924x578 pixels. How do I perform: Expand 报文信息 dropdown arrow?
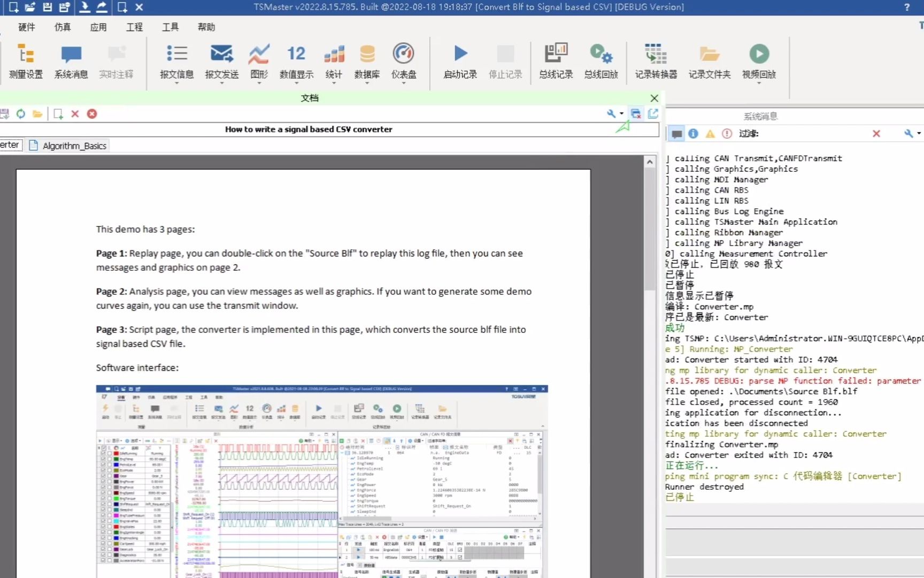pyautogui.click(x=176, y=83)
